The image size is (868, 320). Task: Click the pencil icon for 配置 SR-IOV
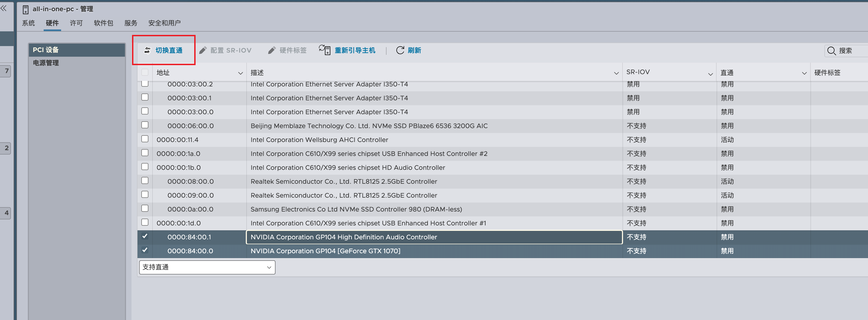(203, 50)
